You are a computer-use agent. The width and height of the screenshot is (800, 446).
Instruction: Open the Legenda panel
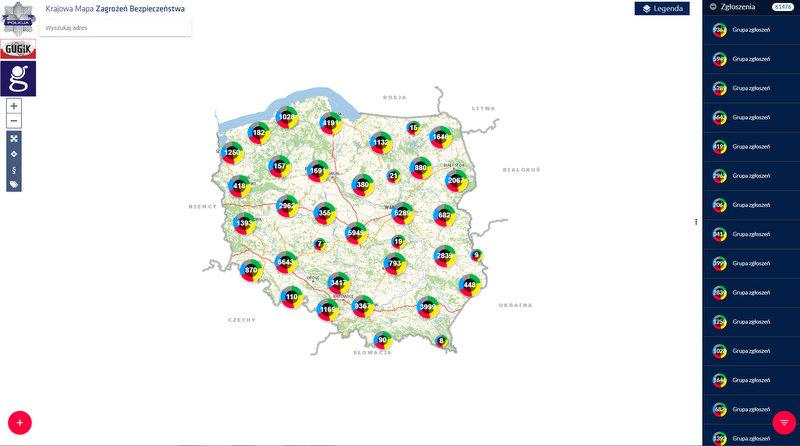tap(662, 9)
